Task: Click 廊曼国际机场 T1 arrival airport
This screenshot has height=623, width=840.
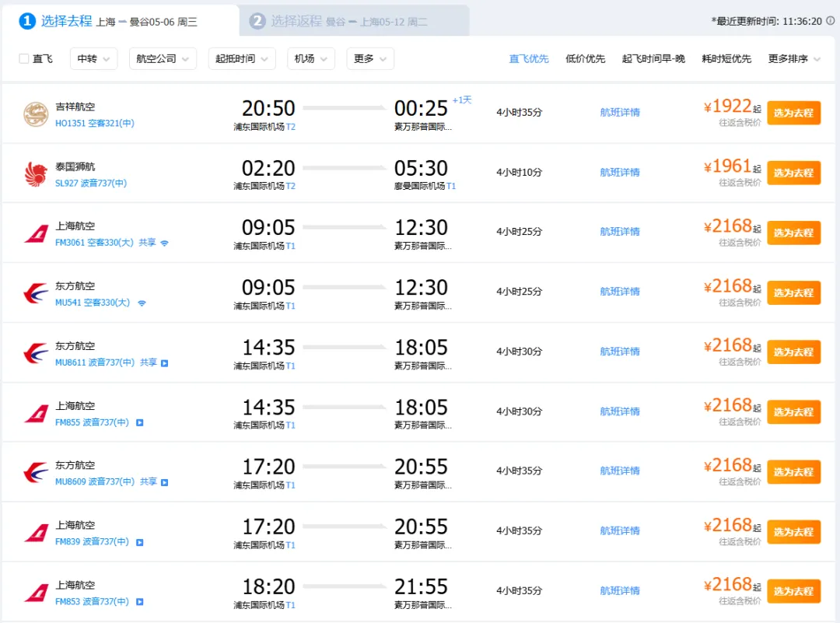Action: [x=425, y=187]
